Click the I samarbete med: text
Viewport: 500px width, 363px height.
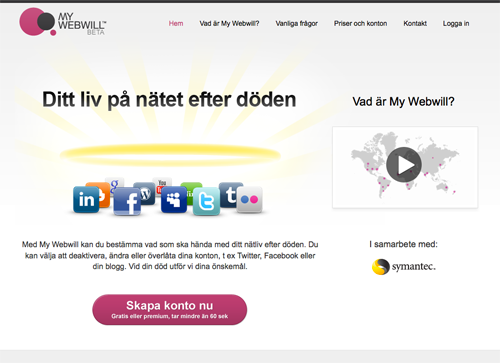click(403, 244)
